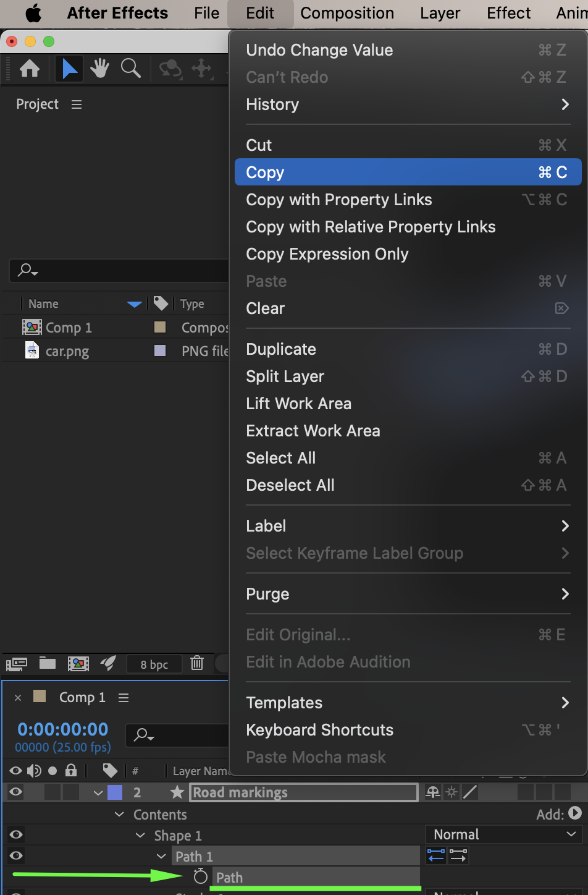The height and width of the screenshot is (895, 588).
Task: Open the Apple menu
Action: 33,13
